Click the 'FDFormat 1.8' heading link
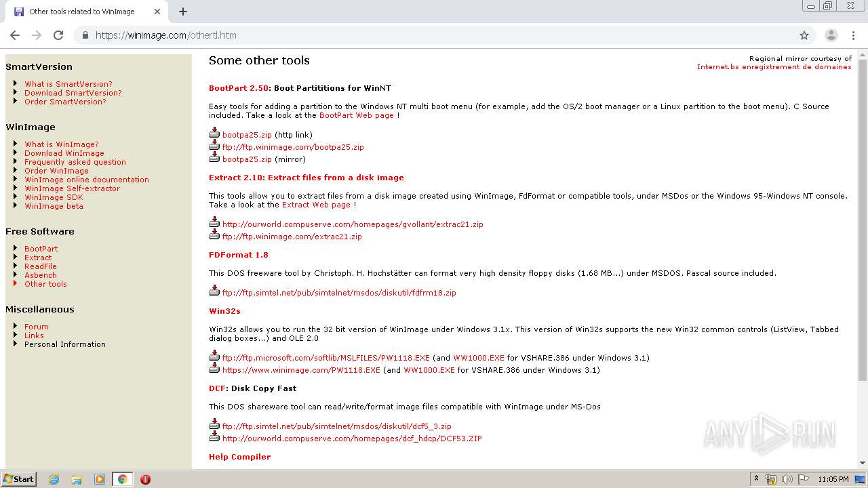The height and width of the screenshot is (488, 868). 239,255
